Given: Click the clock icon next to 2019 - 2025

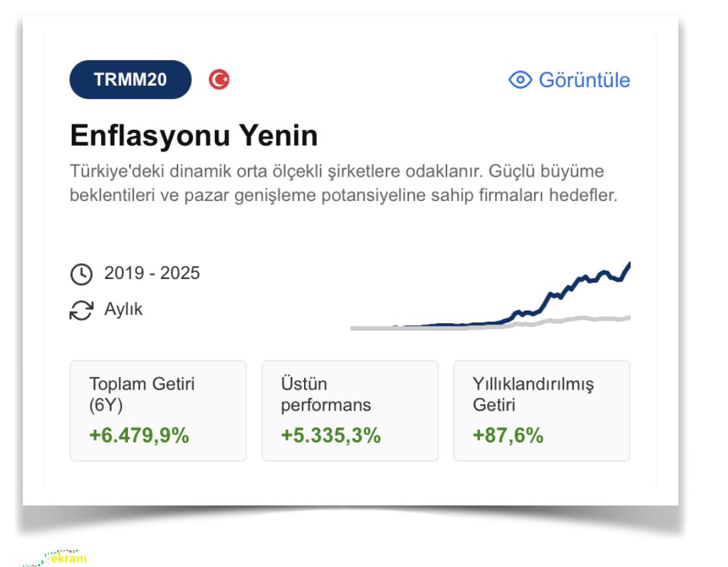Looking at the screenshot, I should [x=81, y=274].
